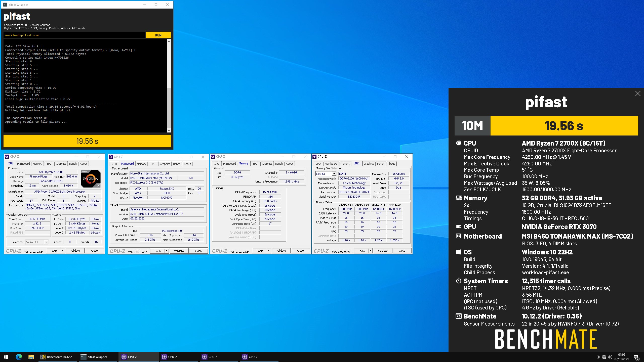Click the network globe tray icon
Image resolution: width=644 pixels, height=362 pixels.
tap(604, 357)
